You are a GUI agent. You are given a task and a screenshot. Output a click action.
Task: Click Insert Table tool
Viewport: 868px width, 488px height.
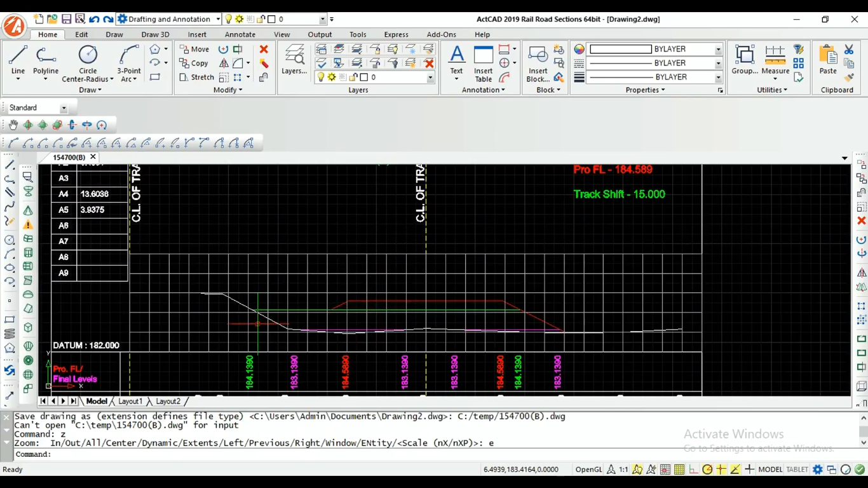[x=483, y=62]
